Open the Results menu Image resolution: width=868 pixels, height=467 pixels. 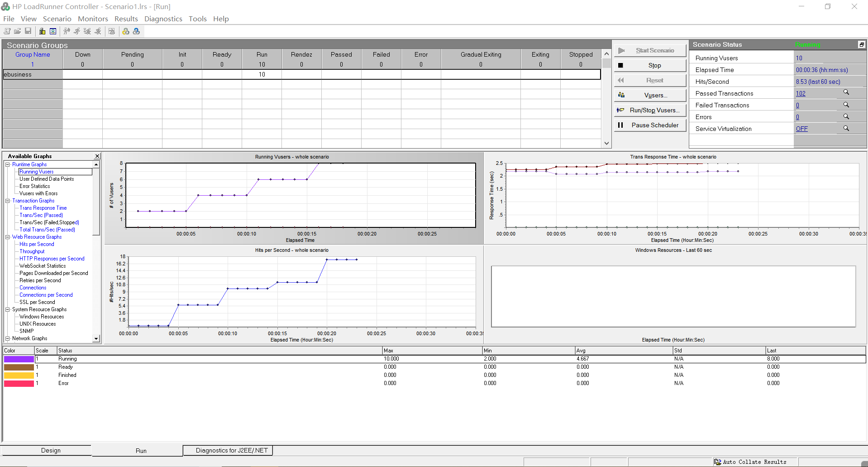click(x=126, y=19)
